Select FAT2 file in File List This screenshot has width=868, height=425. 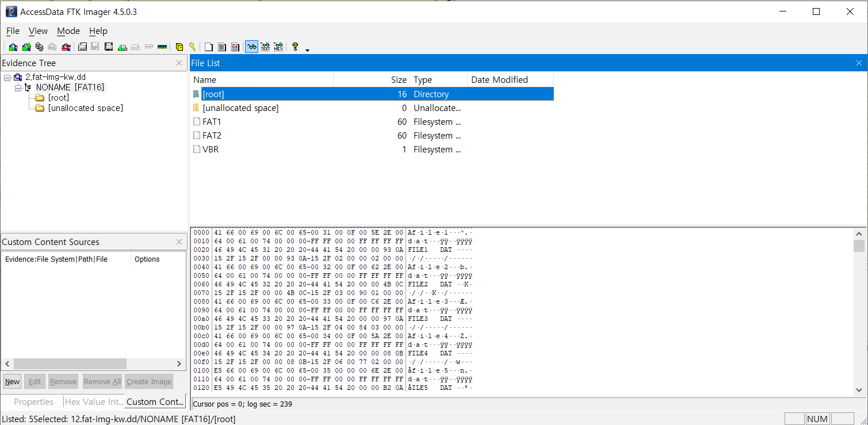pos(372,136)
